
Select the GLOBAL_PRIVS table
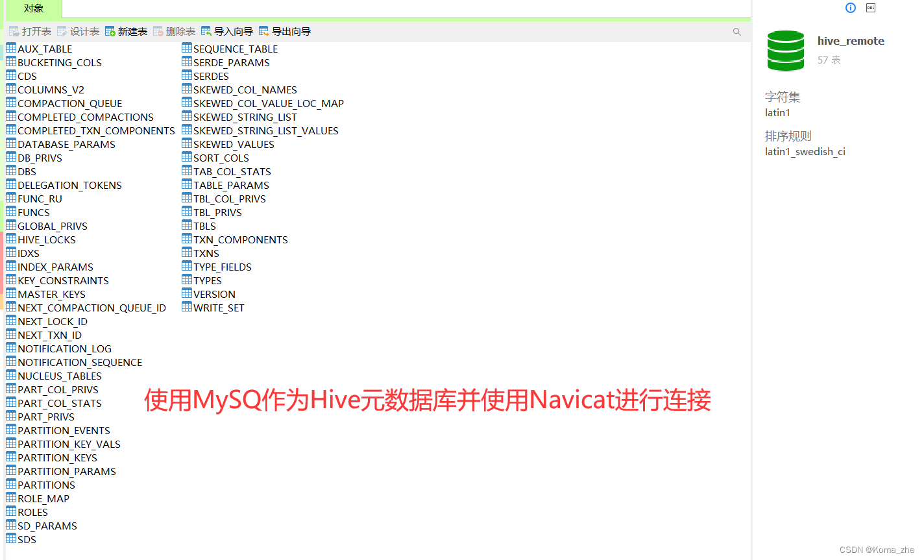coord(53,226)
